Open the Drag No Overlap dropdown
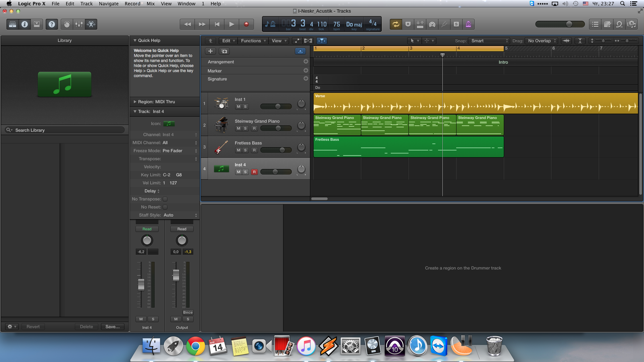Image resolution: width=644 pixels, height=362 pixels. click(x=541, y=41)
